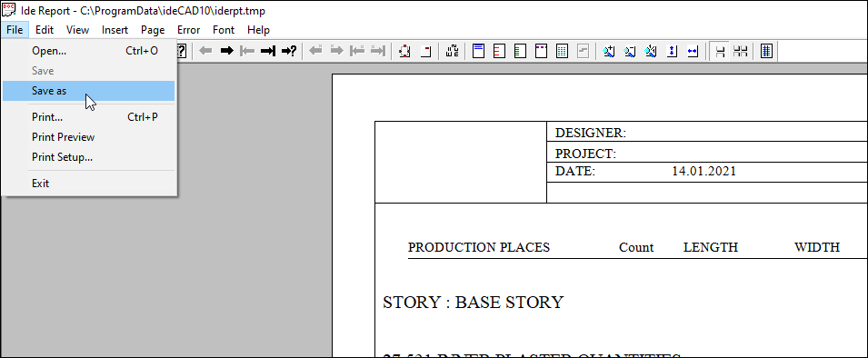
Task: Click page icon with purple top dashes
Action: point(541,52)
